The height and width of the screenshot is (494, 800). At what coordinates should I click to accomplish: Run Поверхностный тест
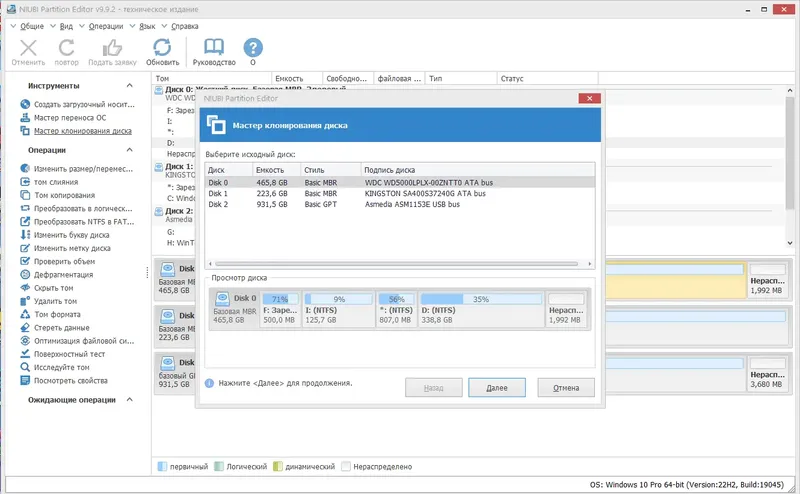pos(63,354)
